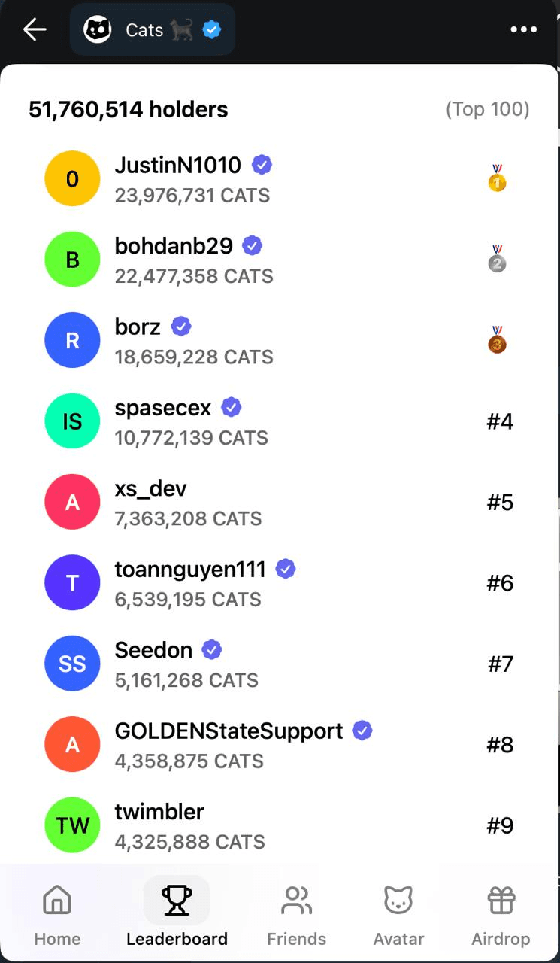Open the Friends icon in bottom navigation
This screenshot has width=560, height=963.
[x=296, y=899]
